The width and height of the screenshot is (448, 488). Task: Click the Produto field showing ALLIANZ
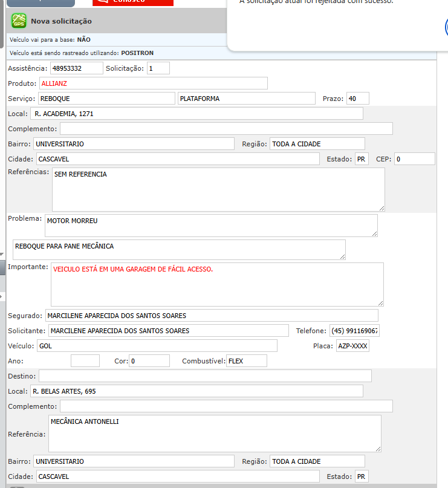(154, 83)
